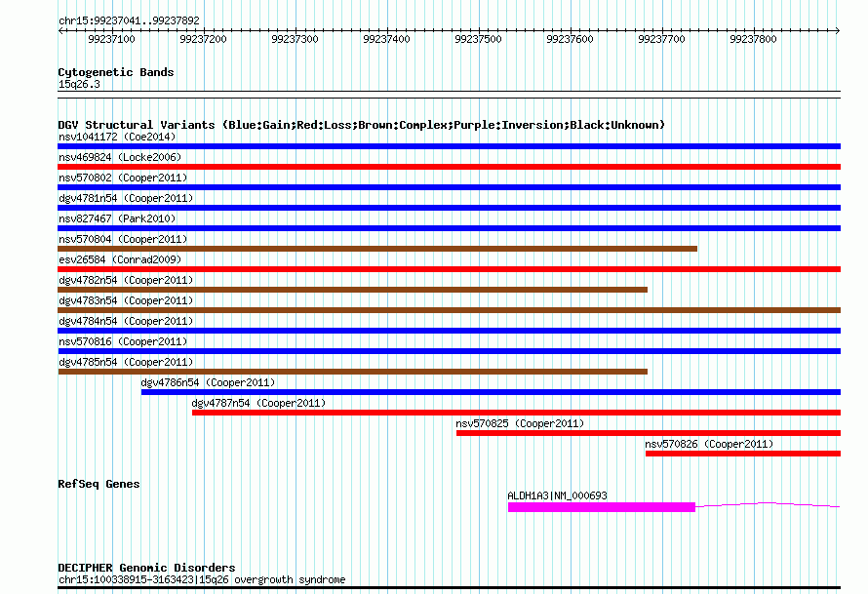868x594 pixels.
Task: Click the nsv1041172 (Coe2014) variant label
Action: tap(116, 137)
